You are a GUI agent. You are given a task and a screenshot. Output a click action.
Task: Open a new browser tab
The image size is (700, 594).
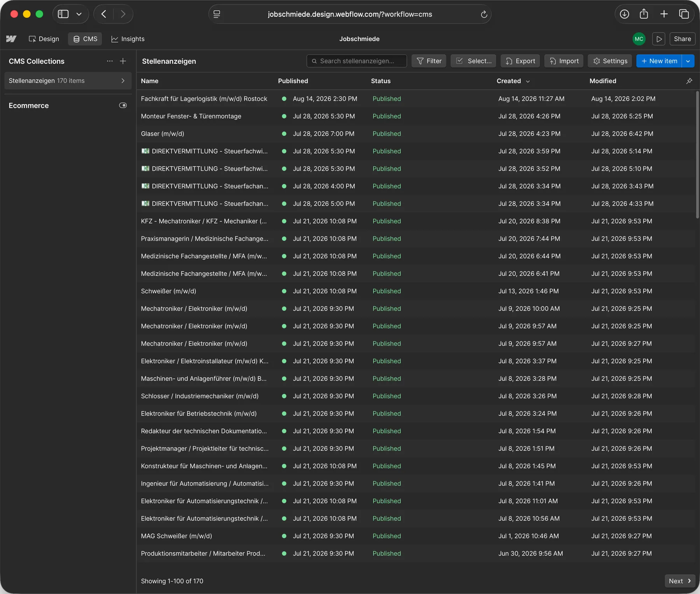(x=664, y=14)
